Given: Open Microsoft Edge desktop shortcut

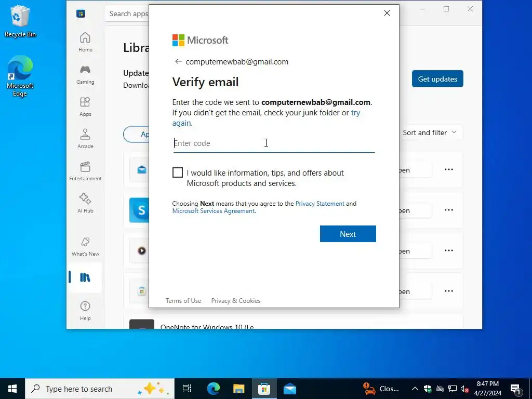Looking at the screenshot, I should pyautogui.click(x=20, y=76).
